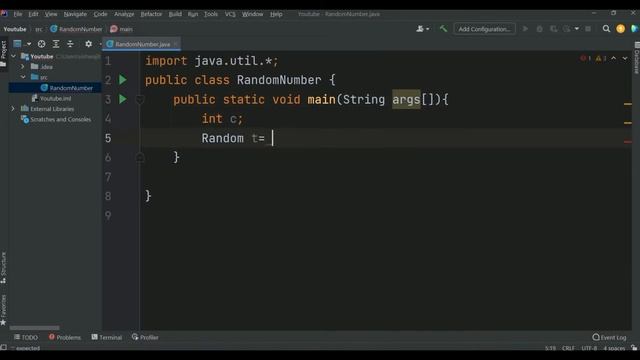Click the src breadcrumb in navigation bar

coord(39,29)
